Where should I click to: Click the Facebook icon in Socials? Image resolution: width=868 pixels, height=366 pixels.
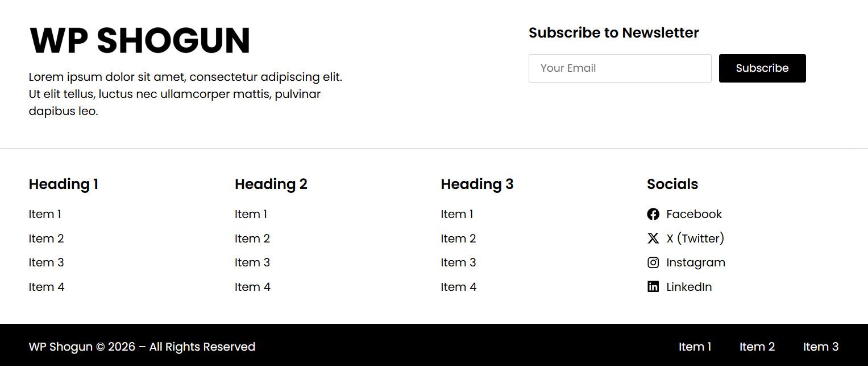click(x=653, y=214)
